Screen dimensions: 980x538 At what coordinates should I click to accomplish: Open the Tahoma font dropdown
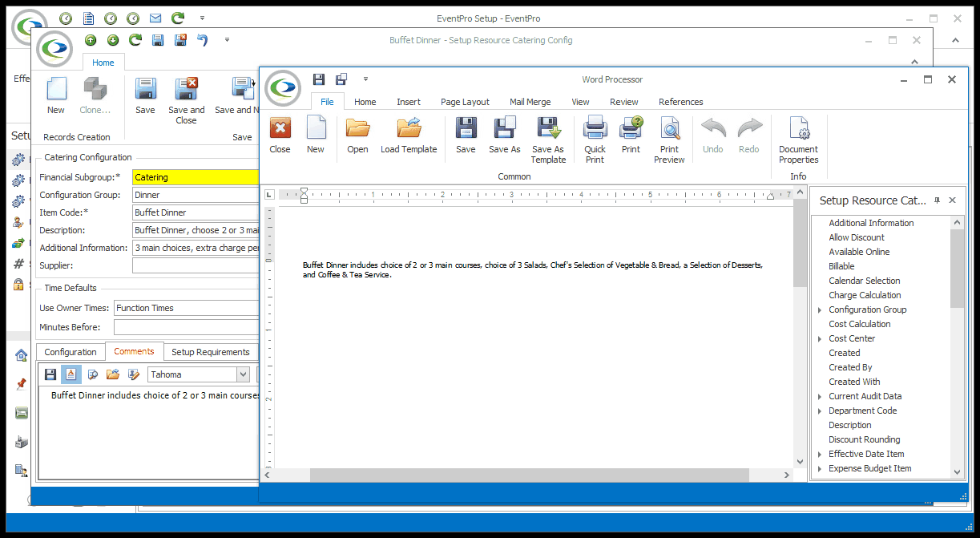[243, 374]
